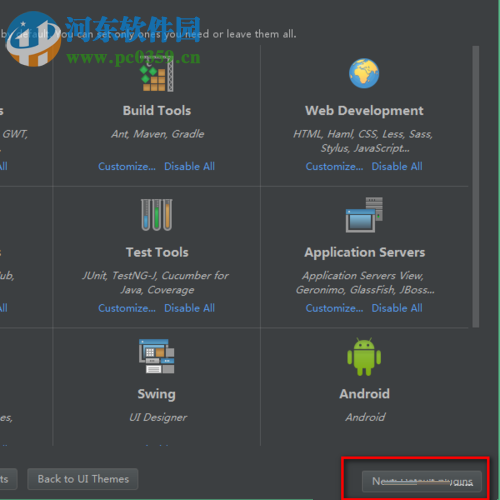
Task: Open Customize for Web Development
Action: coord(334,166)
